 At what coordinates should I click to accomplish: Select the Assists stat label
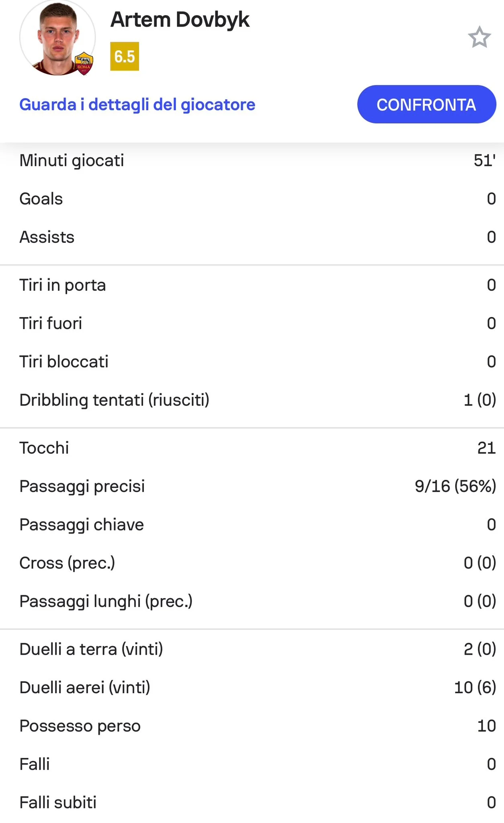47,237
